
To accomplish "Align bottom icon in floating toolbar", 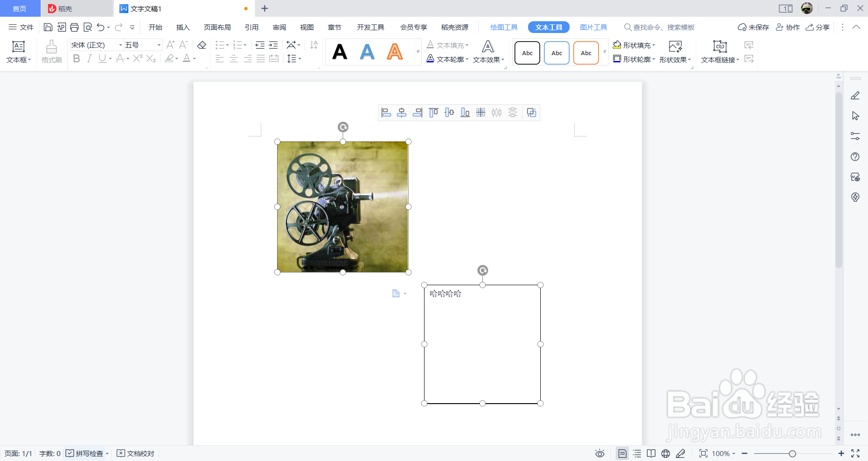I will (465, 113).
